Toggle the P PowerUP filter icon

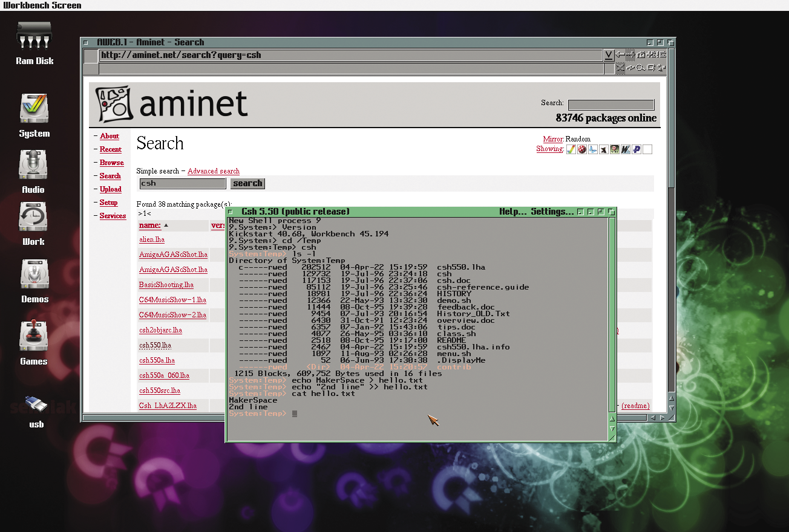(637, 149)
